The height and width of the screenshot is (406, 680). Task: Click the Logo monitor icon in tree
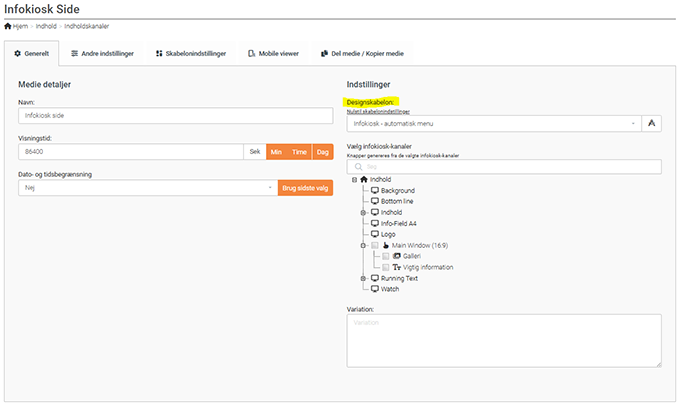pos(375,234)
